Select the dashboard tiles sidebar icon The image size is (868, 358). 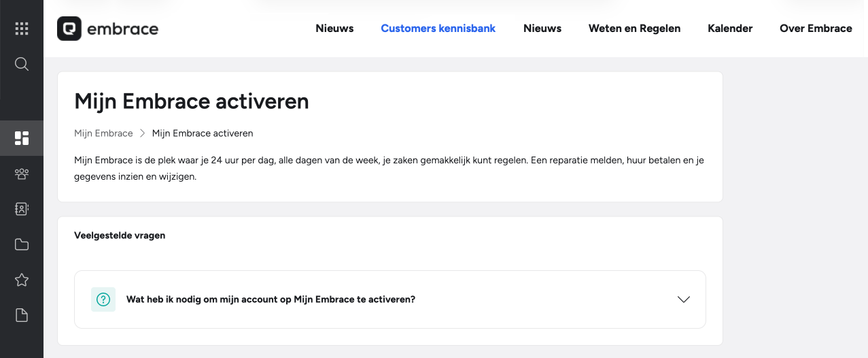click(x=22, y=138)
